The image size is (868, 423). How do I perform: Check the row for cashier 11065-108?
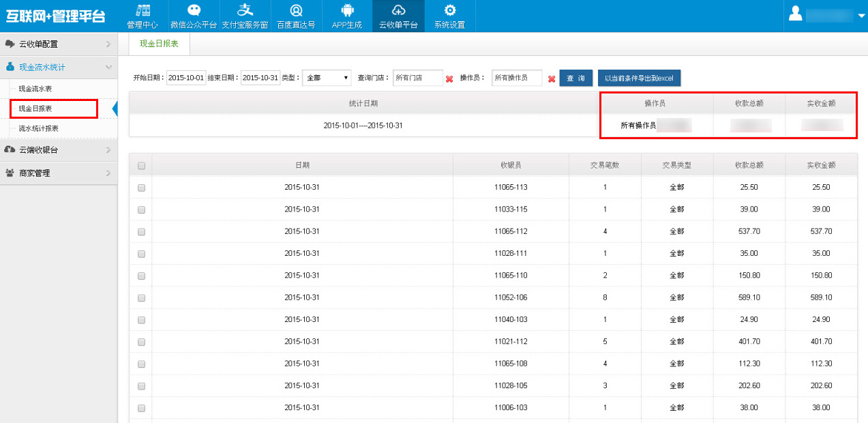coord(141,364)
